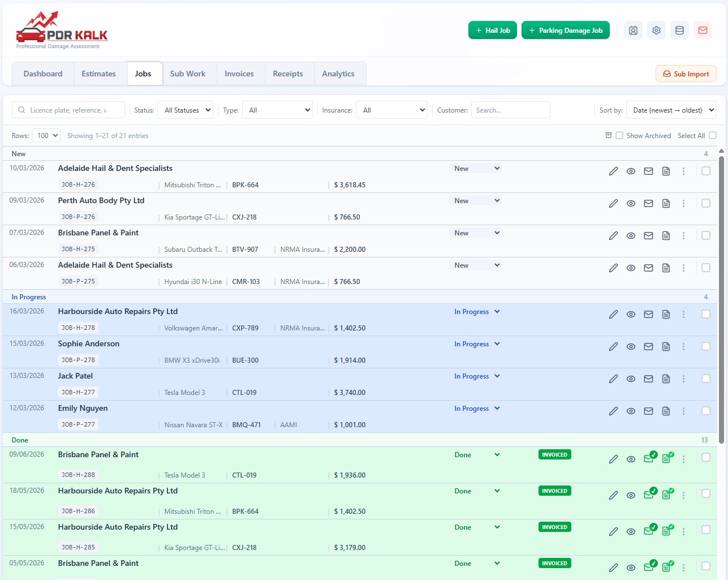Open the document icon for job JOB-H-288
Viewport: 728px width, 580px height.
tap(667, 458)
